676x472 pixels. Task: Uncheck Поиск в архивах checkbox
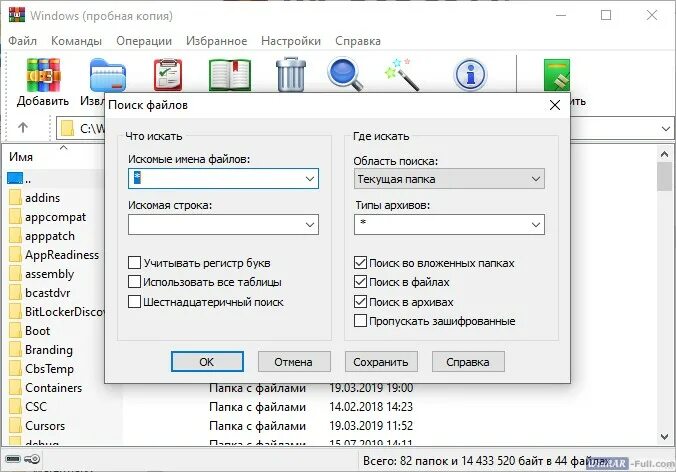click(x=360, y=301)
